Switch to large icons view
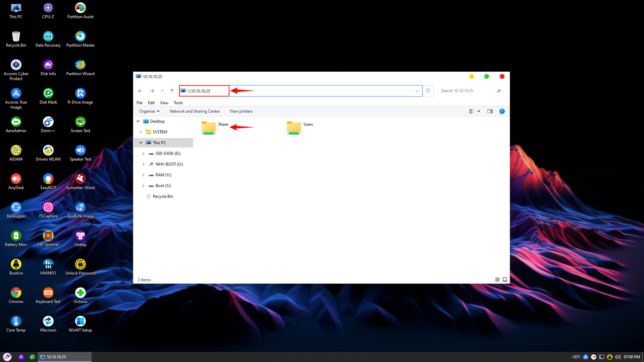Screen dimensions: 644x362 505,280
